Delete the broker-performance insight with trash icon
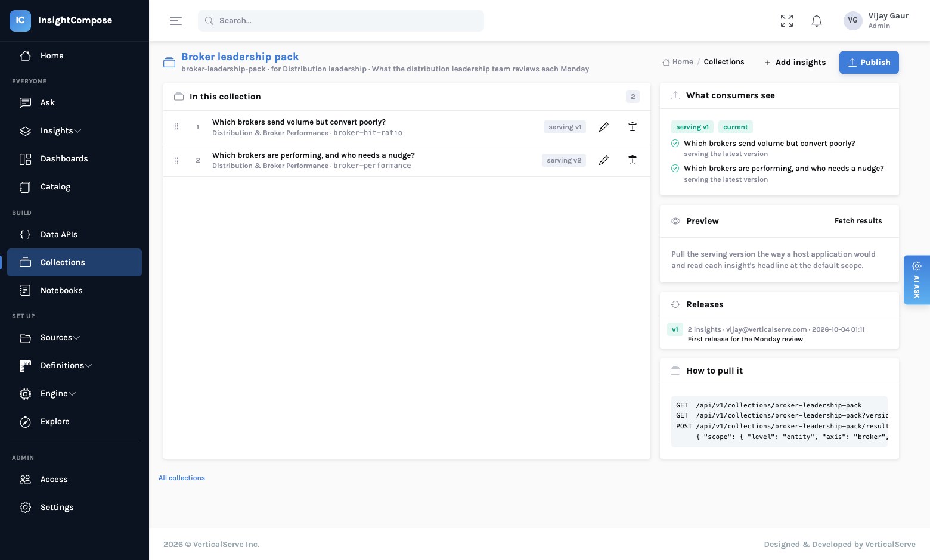This screenshot has height=560, width=930. coord(633,160)
